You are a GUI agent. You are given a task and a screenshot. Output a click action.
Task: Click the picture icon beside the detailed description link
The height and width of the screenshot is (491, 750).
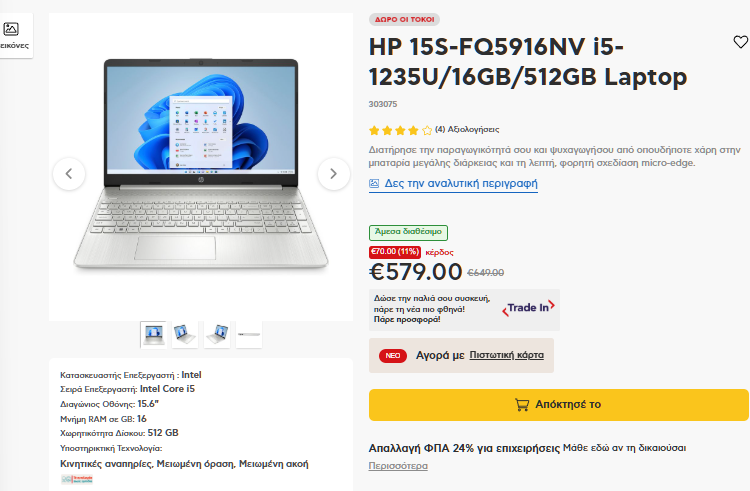pyautogui.click(x=374, y=184)
